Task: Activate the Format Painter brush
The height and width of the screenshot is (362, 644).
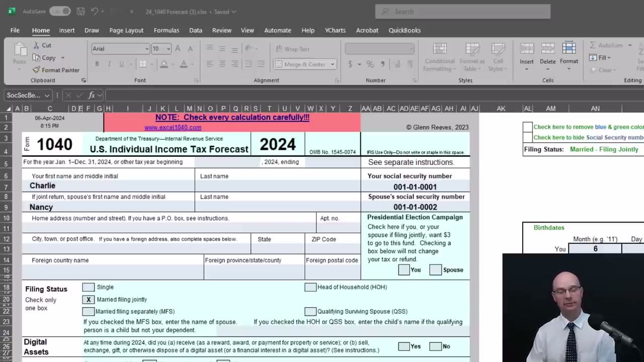Action: [36, 70]
